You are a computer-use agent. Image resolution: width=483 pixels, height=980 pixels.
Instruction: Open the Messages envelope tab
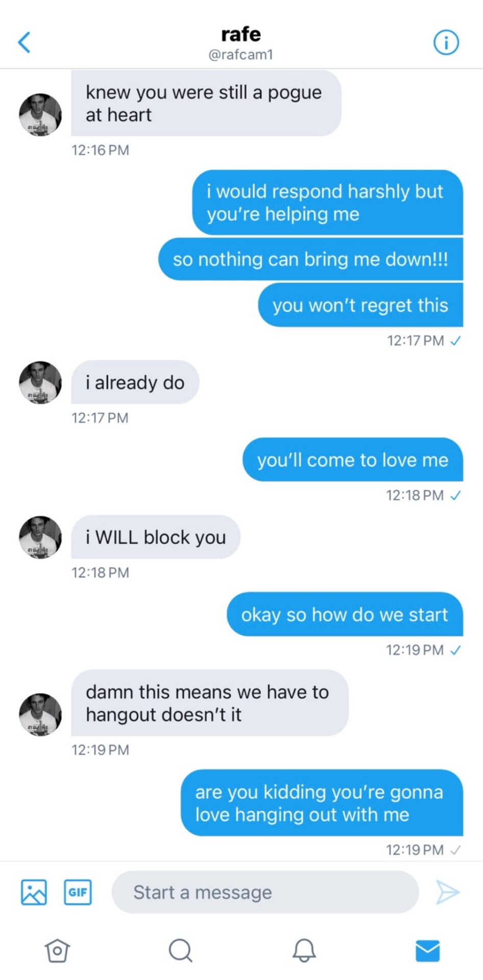[427, 950]
